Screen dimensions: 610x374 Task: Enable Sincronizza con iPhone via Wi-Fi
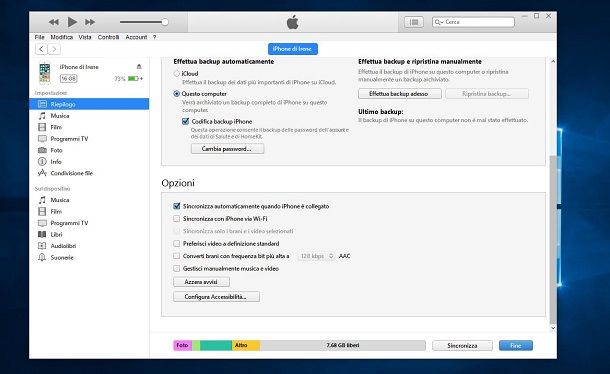(177, 219)
